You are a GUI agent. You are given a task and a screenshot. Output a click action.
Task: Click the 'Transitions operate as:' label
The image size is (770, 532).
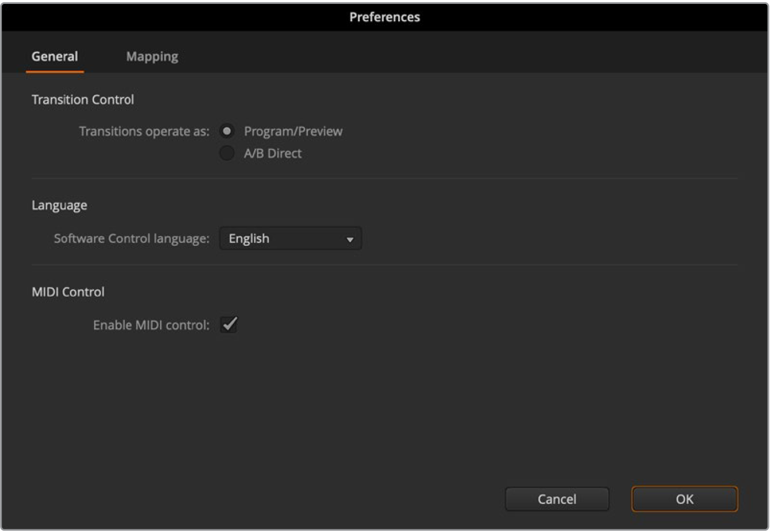(144, 132)
